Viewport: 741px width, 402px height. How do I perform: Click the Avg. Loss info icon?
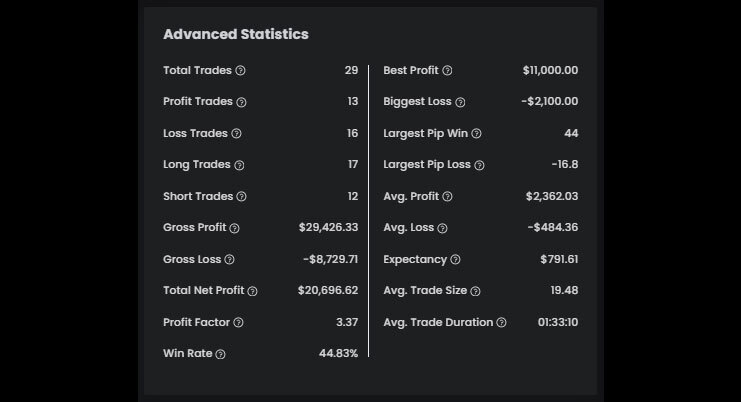click(x=442, y=228)
